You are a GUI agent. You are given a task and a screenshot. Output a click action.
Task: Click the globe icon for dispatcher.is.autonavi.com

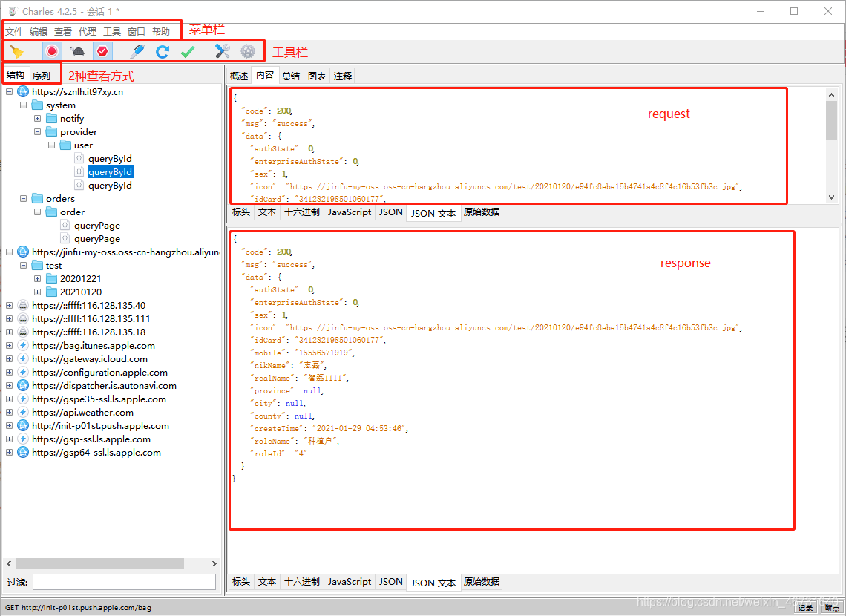pyautogui.click(x=23, y=386)
